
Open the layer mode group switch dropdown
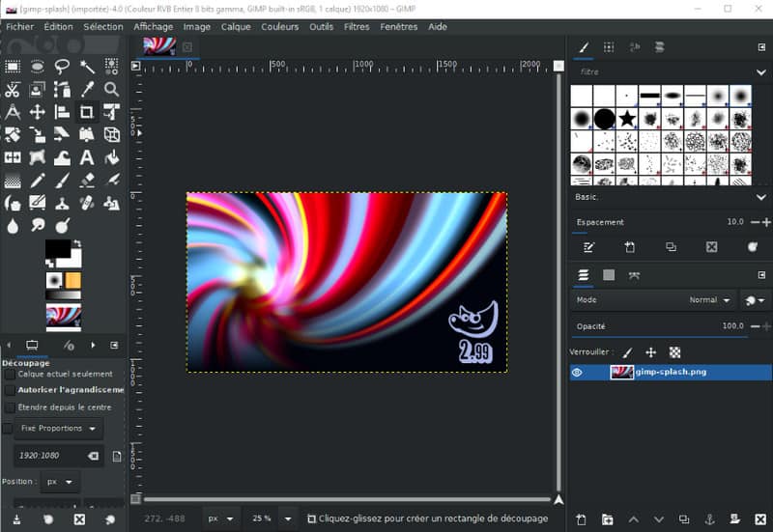coord(755,300)
